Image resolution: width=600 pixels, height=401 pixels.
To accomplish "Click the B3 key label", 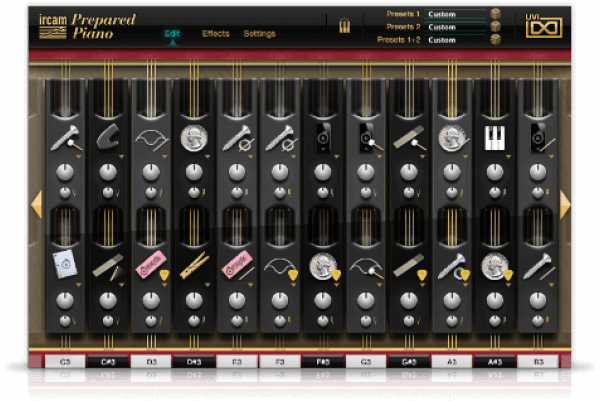I will [538, 362].
